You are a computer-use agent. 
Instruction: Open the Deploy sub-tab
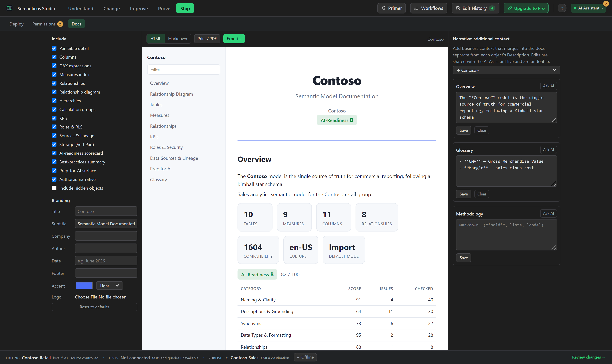tap(16, 24)
